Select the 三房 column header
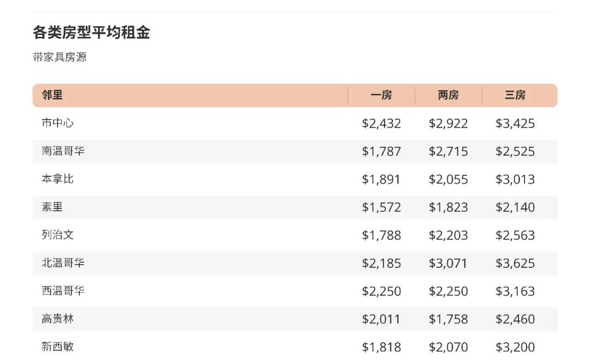590x364 pixels. (515, 95)
